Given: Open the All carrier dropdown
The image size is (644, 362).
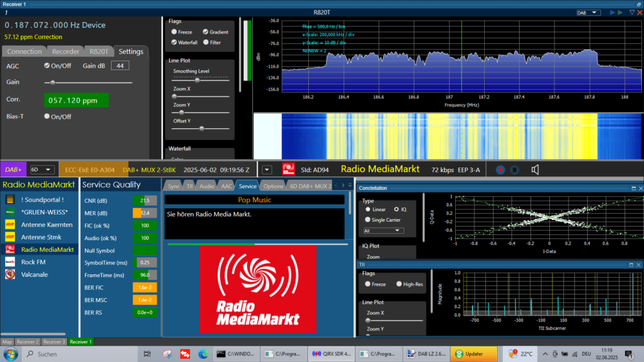Looking at the screenshot, I should coord(383,231).
